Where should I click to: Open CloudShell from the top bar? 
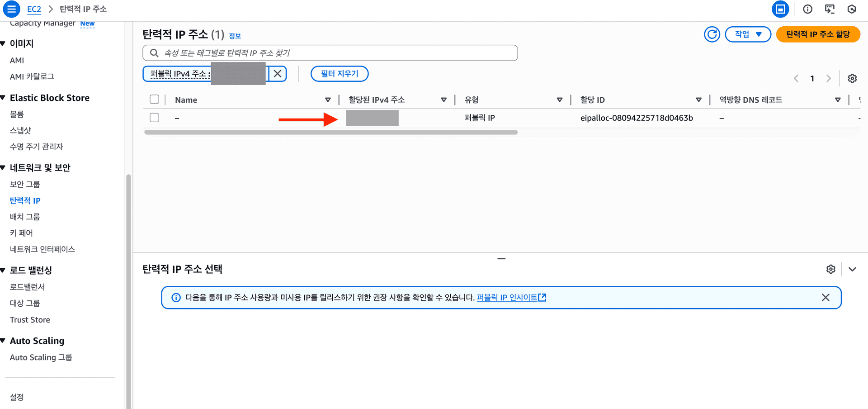(830, 9)
